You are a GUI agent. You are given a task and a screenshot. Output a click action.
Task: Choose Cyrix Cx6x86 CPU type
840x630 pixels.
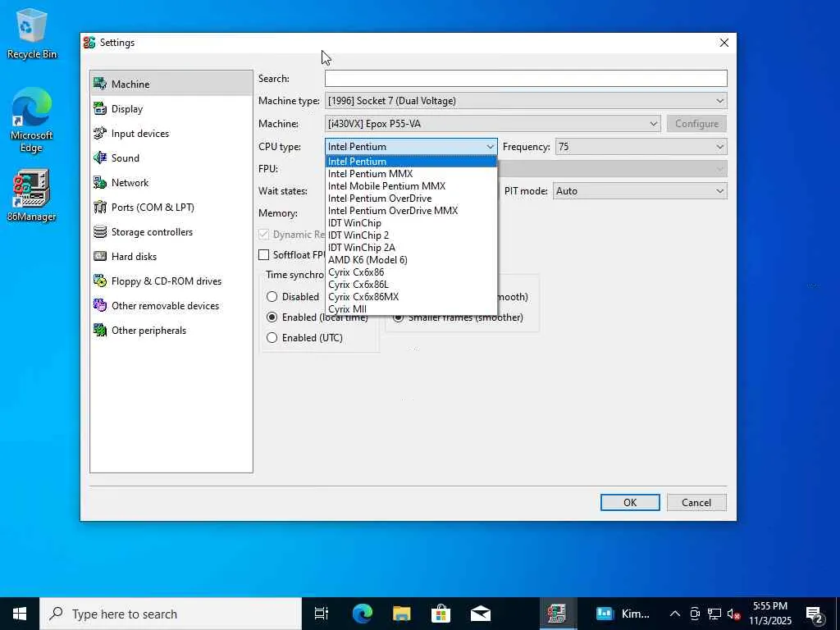(x=411, y=272)
